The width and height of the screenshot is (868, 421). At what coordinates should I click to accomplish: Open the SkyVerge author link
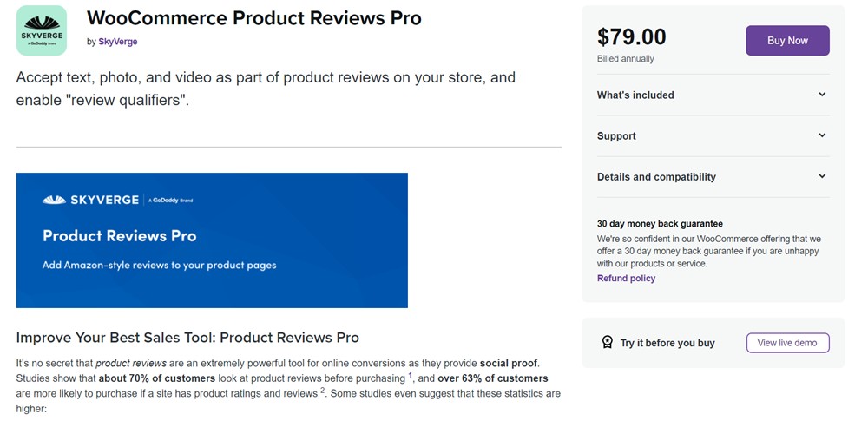(x=118, y=42)
